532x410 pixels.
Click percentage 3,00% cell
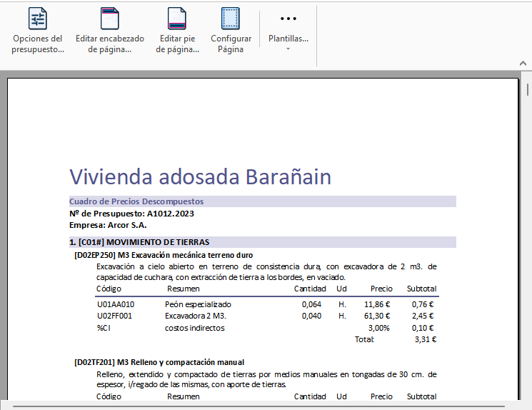(379, 328)
